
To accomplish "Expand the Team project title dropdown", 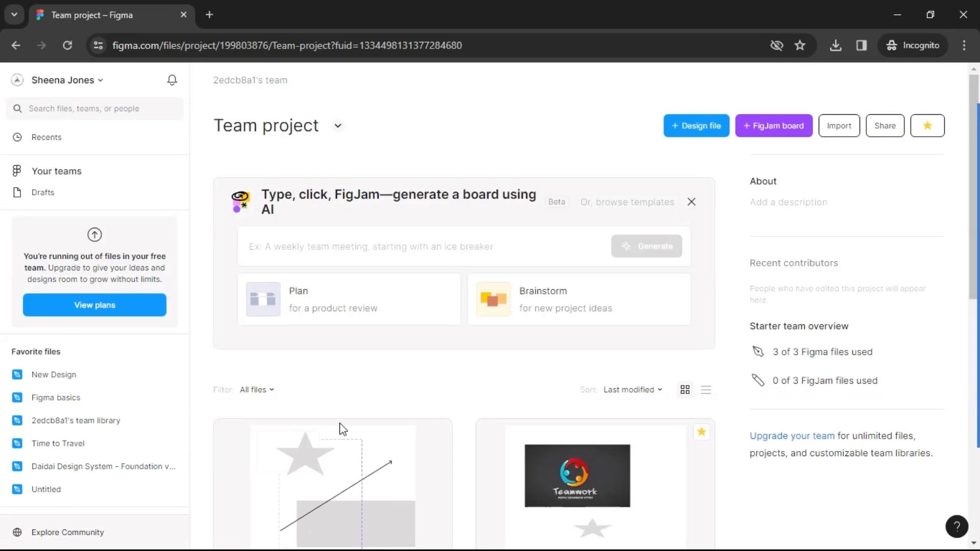I will pyautogui.click(x=338, y=125).
